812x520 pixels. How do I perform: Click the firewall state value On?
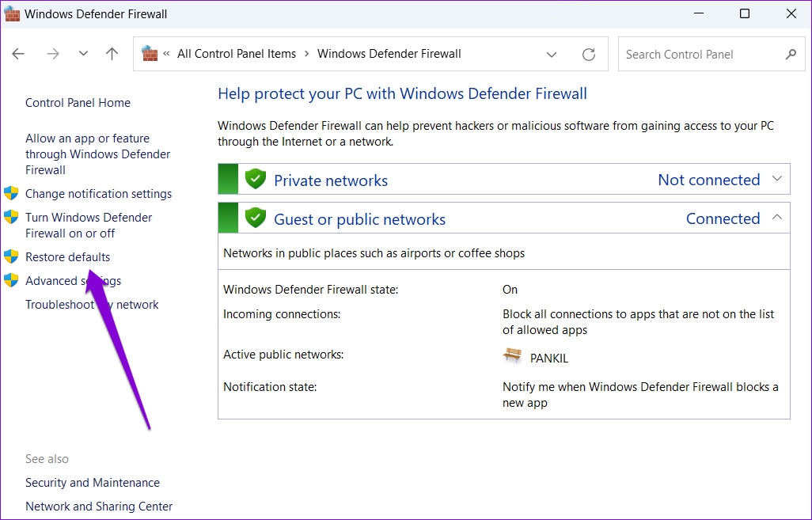510,290
